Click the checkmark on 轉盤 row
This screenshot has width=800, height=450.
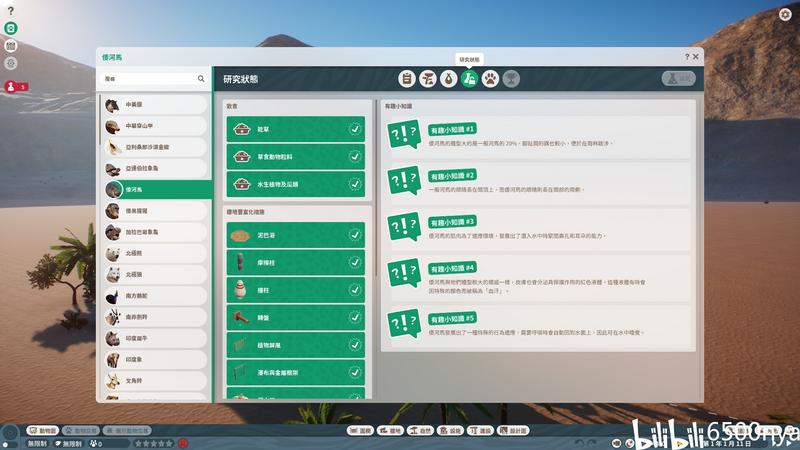[x=355, y=318]
